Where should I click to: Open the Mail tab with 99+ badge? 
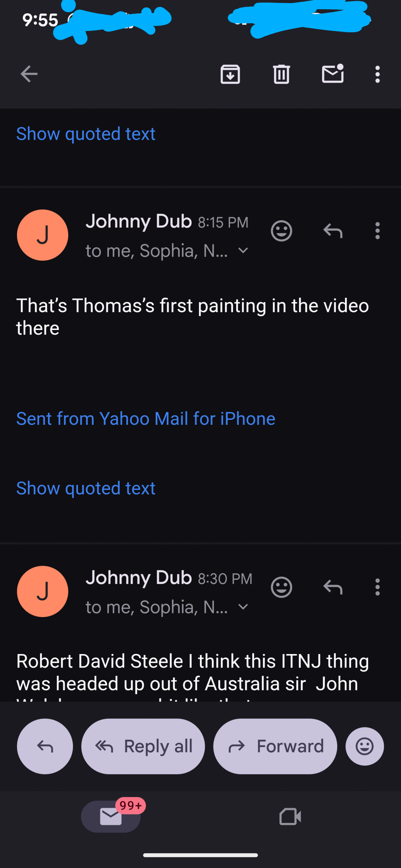point(111,816)
